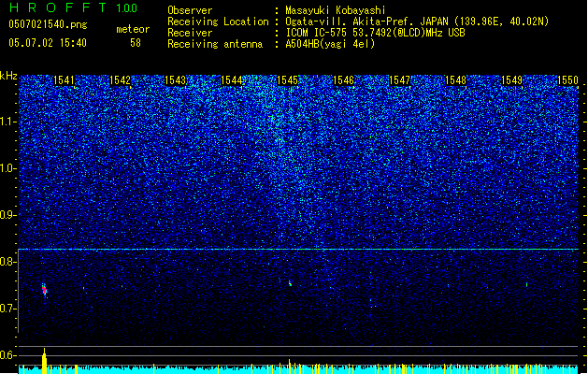Click the HROFFT 1.0.0 title text
This screenshot has height=374, width=588.
tap(74, 7)
